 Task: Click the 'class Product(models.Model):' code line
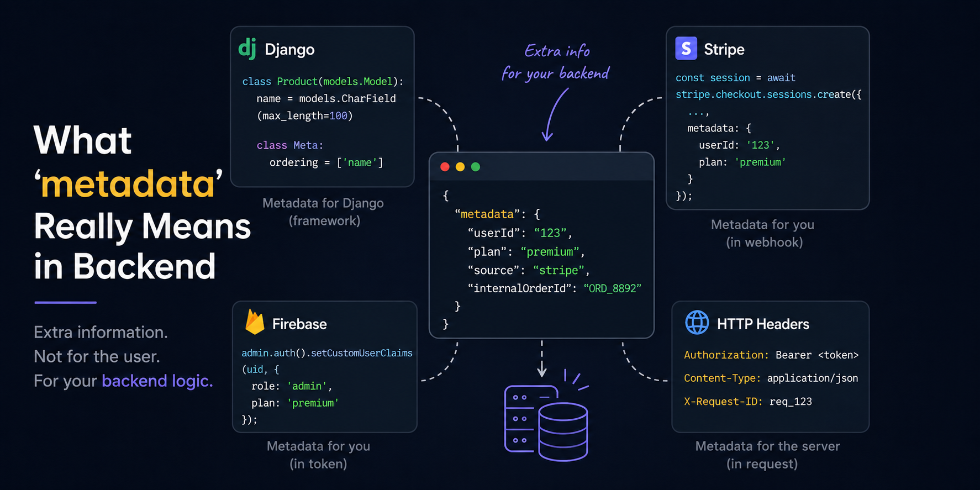pyautogui.click(x=323, y=82)
